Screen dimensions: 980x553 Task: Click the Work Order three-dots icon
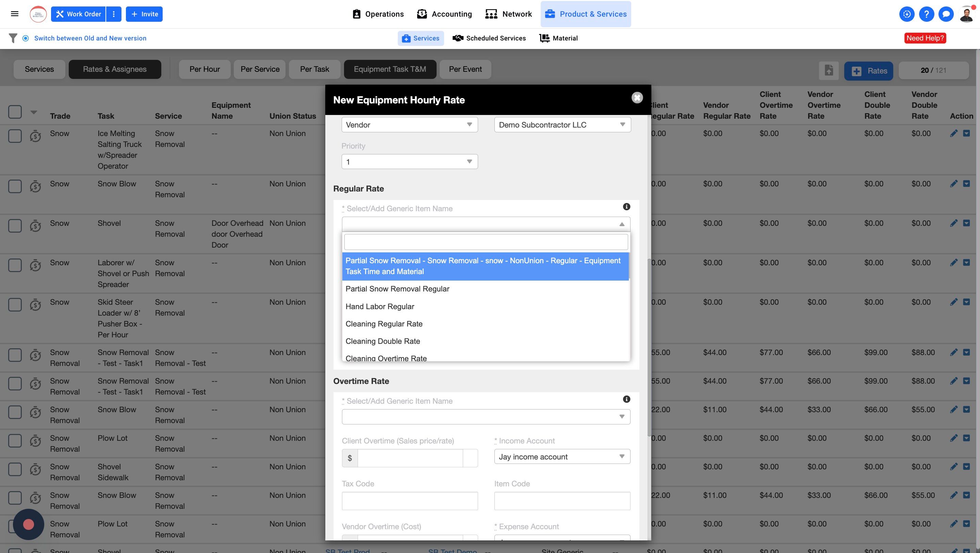click(x=113, y=14)
